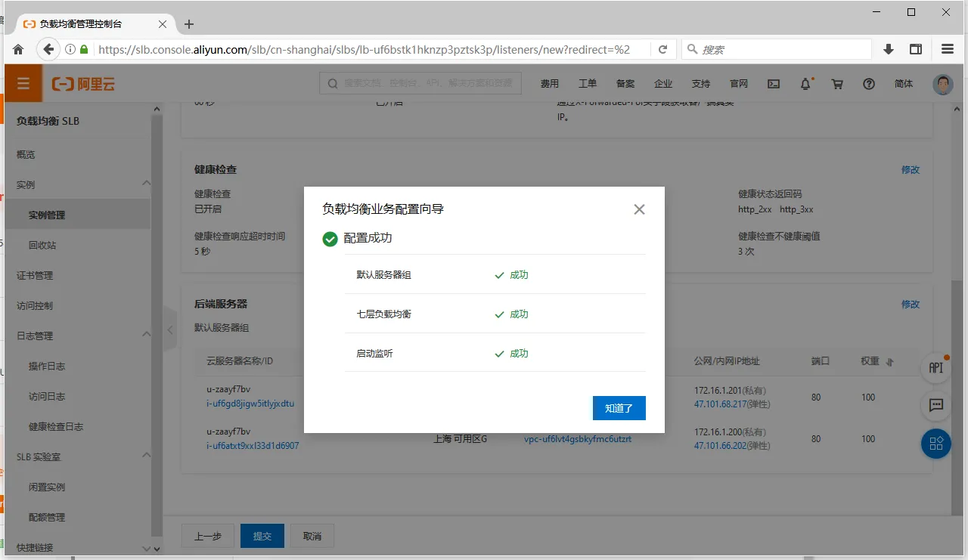Image resolution: width=968 pixels, height=560 pixels.
Task: Open instance link i-uf6gd8jigw5itlyjxdtu
Action: [x=250, y=404]
